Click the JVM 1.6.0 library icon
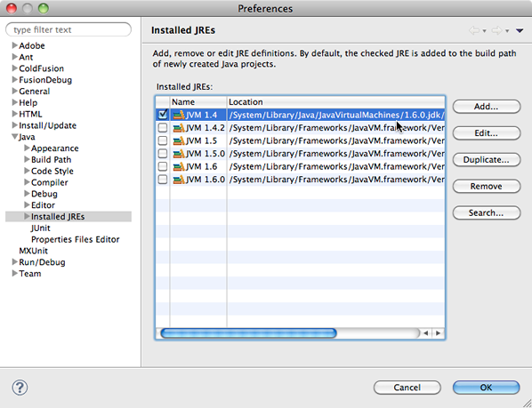The height and width of the screenshot is (408, 532). [179, 180]
